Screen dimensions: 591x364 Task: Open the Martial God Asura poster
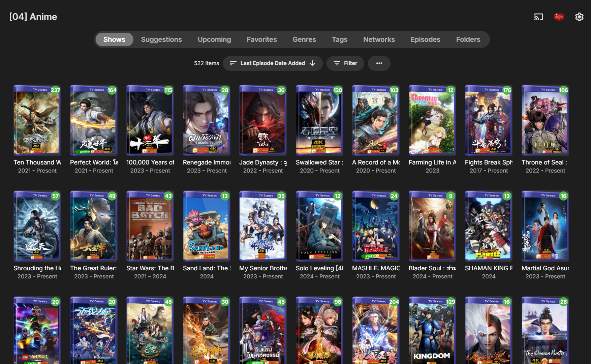[x=545, y=226]
